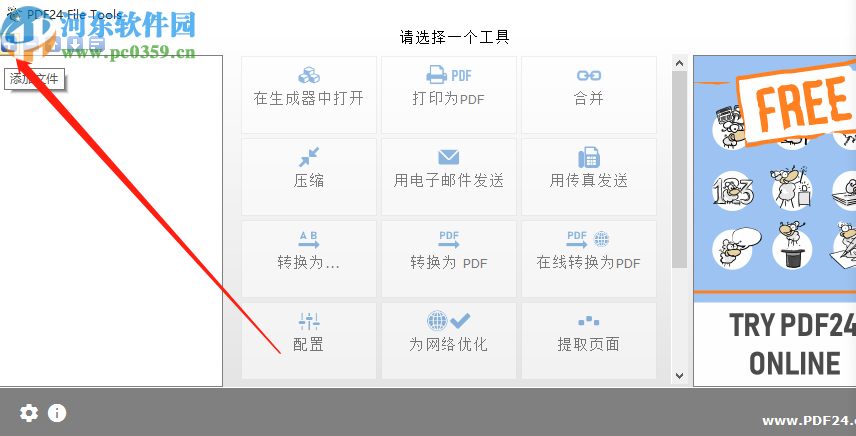
Task: Click the move file down arrow icon
Action: (x=75, y=44)
